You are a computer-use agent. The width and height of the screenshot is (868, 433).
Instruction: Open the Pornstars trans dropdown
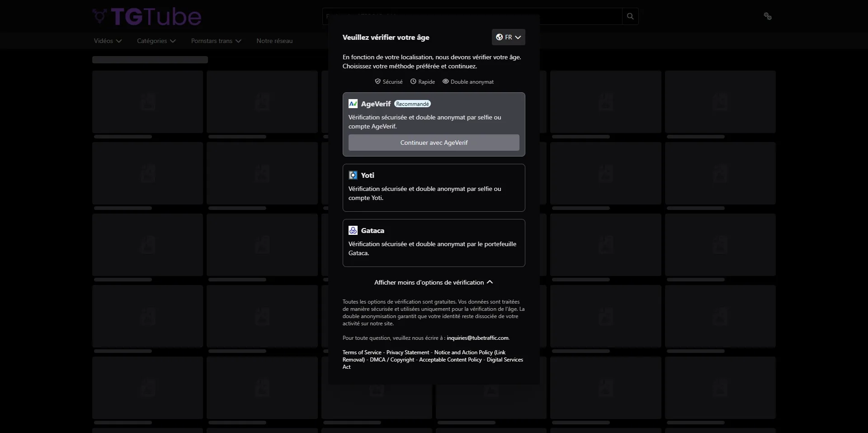(x=216, y=41)
